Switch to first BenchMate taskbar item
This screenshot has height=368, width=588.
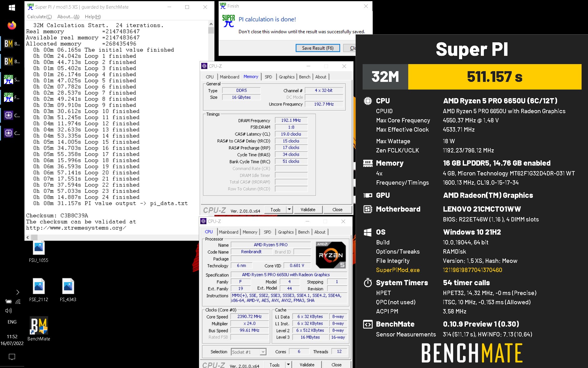(12, 44)
